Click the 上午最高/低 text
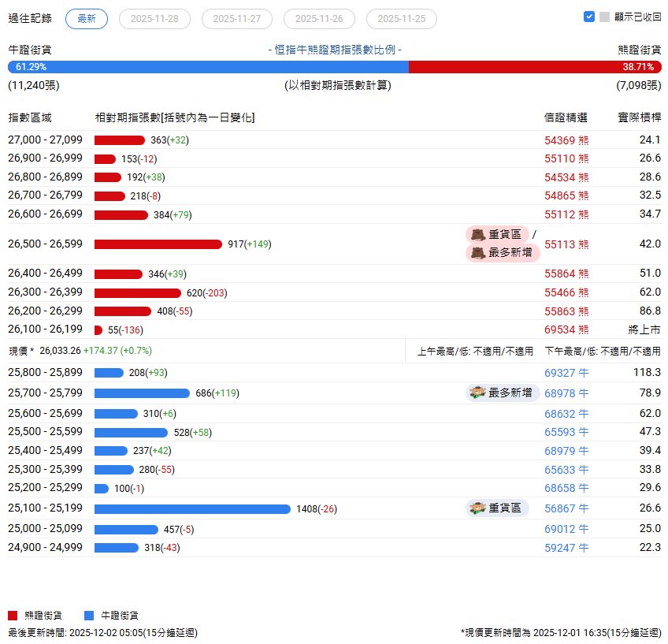The width and height of the screenshot is (668, 644). pos(475,352)
